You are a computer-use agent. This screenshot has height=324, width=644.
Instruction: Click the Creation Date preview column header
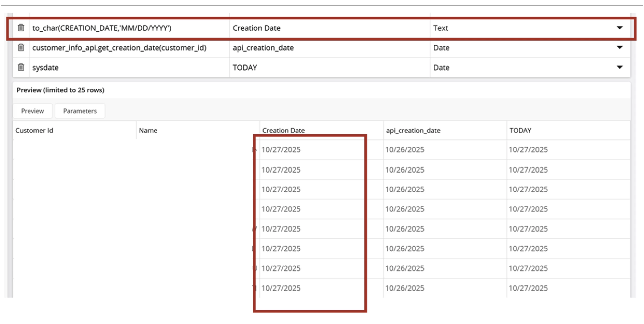(x=283, y=130)
